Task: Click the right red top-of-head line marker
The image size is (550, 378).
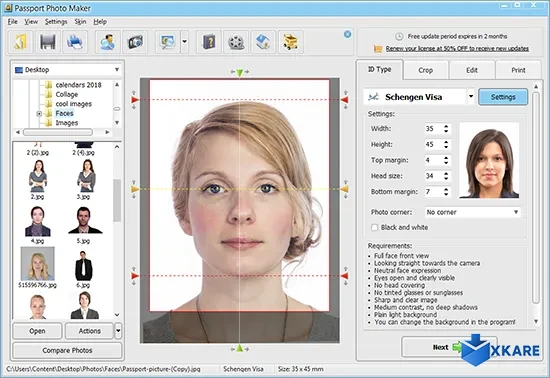Action: 344,100
